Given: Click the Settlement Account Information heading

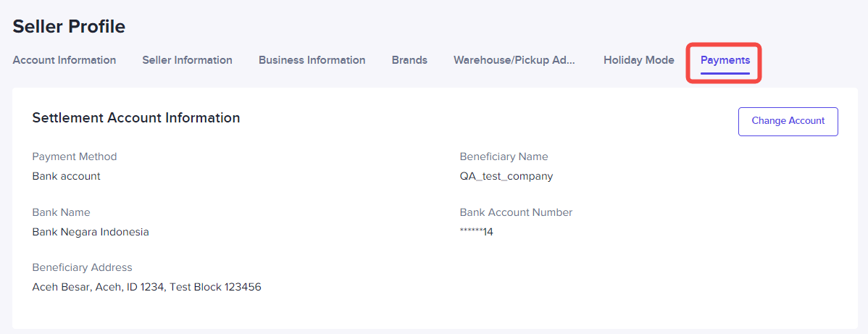Looking at the screenshot, I should [x=136, y=117].
